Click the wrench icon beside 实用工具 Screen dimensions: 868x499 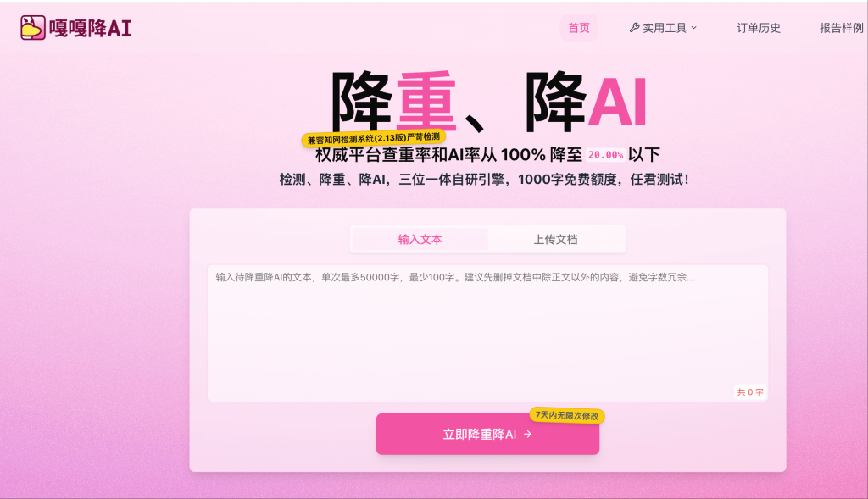coord(634,28)
